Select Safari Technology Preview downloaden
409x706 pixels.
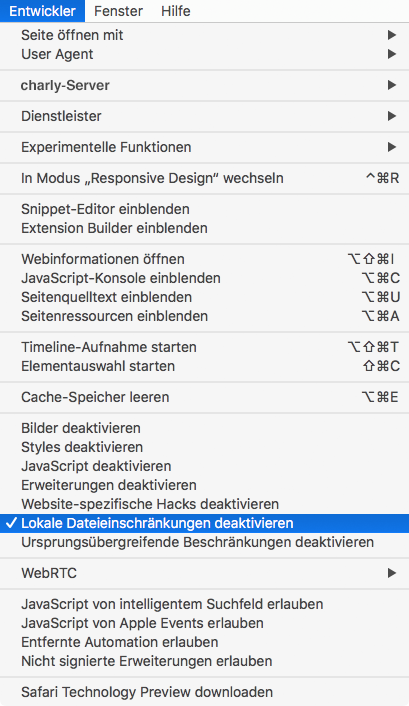click(x=204, y=692)
